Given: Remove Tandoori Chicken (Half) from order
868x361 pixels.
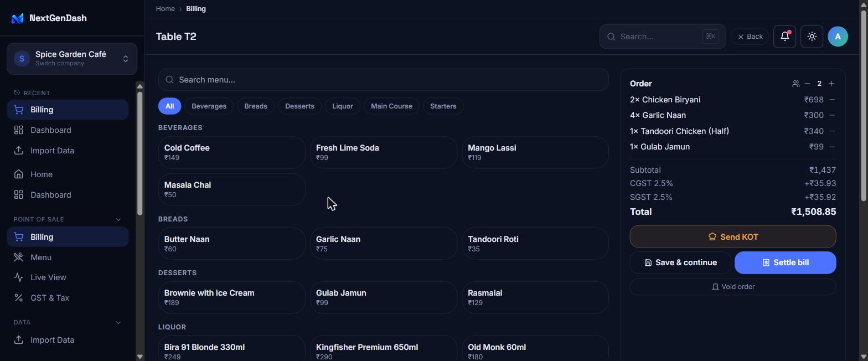Looking at the screenshot, I should point(832,131).
